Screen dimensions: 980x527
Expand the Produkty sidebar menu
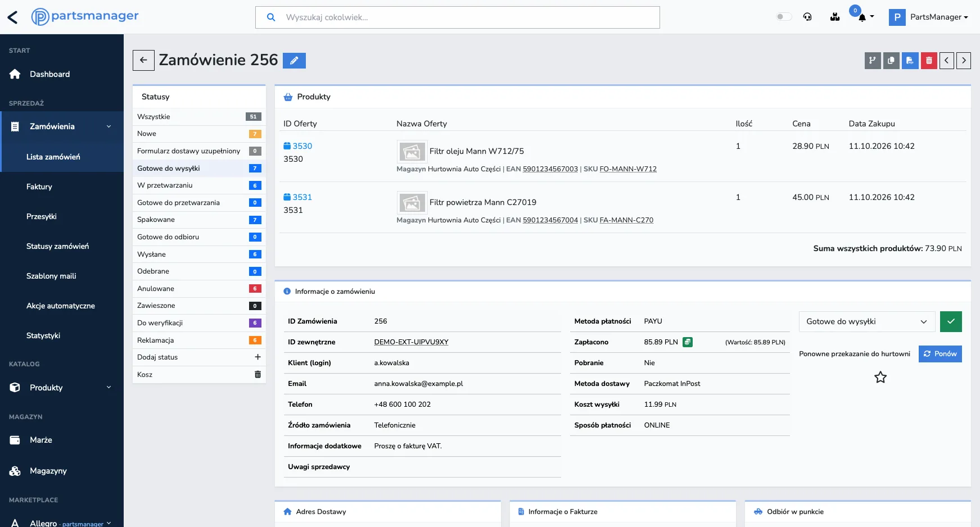(x=62, y=388)
